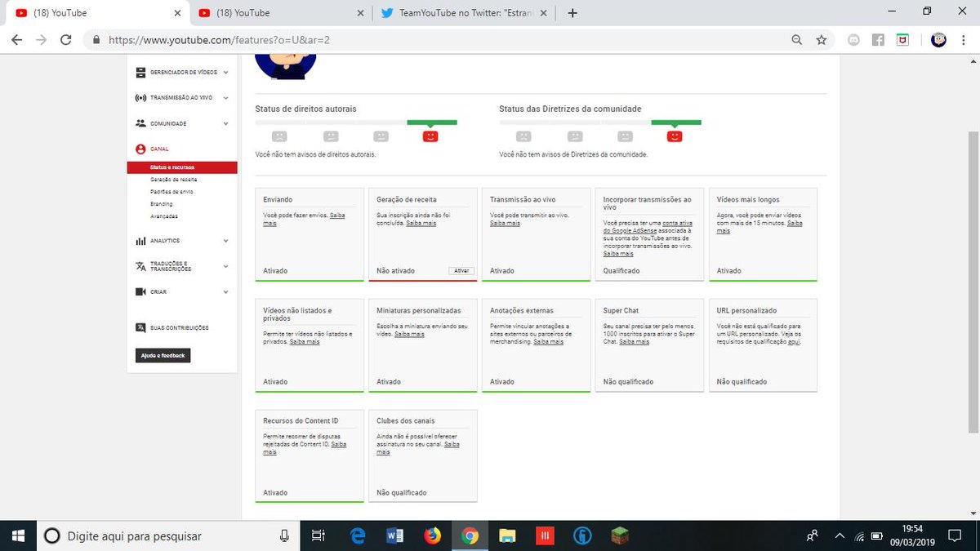Click Saiba mais in the Super Chat card
Screen dimensions: 980x551
634,342
